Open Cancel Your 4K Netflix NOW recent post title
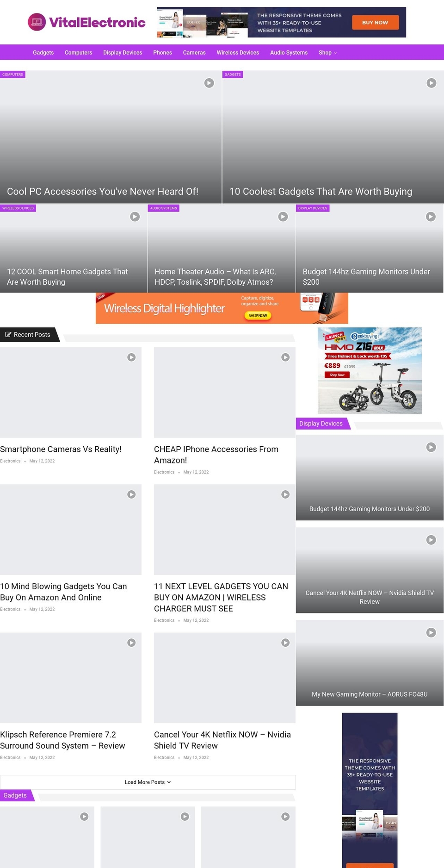 tap(222, 740)
